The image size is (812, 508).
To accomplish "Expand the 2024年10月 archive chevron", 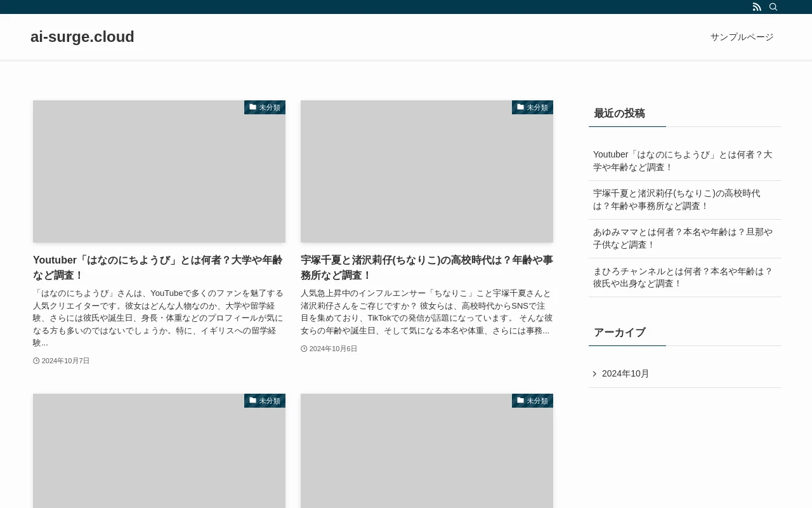I will tap(595, 373).
